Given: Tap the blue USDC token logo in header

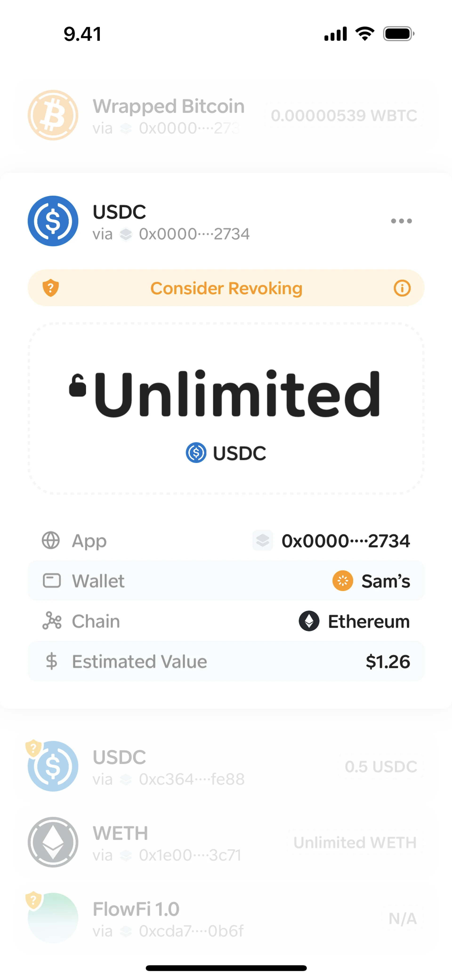Looking at the screenshot, I should click(x=53, y=221).
